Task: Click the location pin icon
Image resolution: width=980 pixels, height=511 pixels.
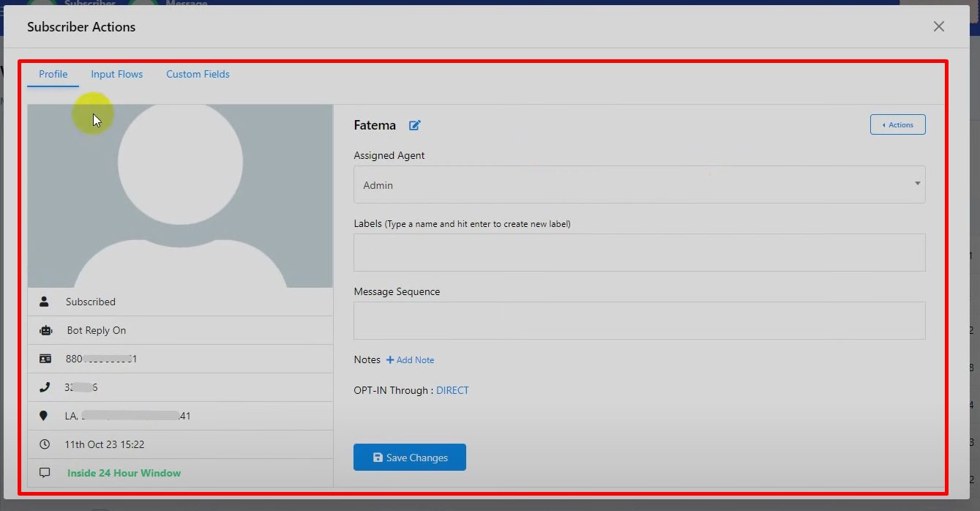Action: click(44, 416)
